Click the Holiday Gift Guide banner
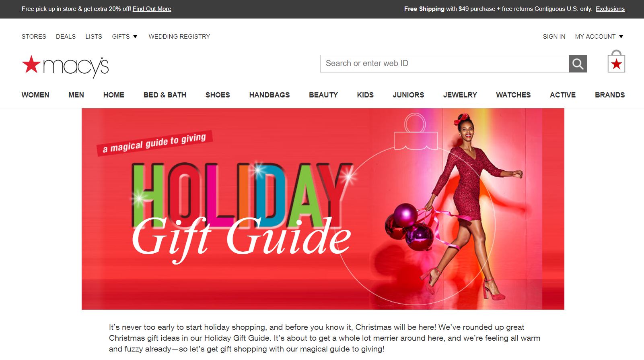 coord(323,209)
